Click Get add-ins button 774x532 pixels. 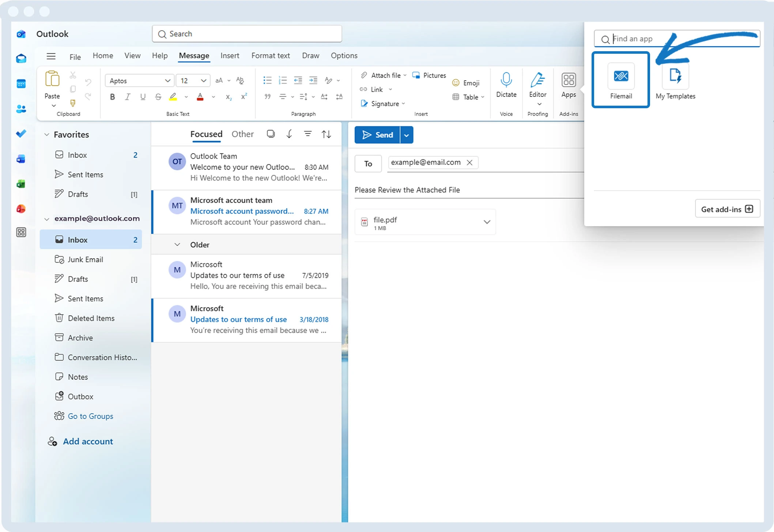coord(727,209)
